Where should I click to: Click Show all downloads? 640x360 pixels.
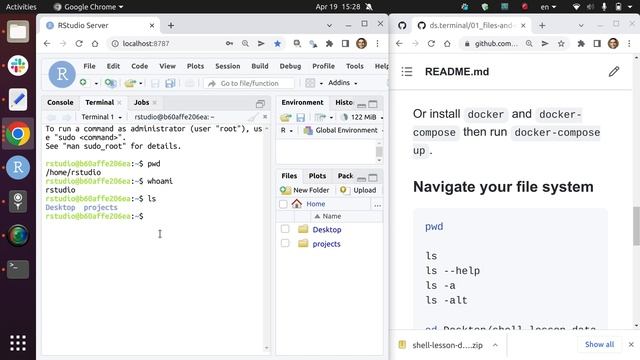coord(599,344)
